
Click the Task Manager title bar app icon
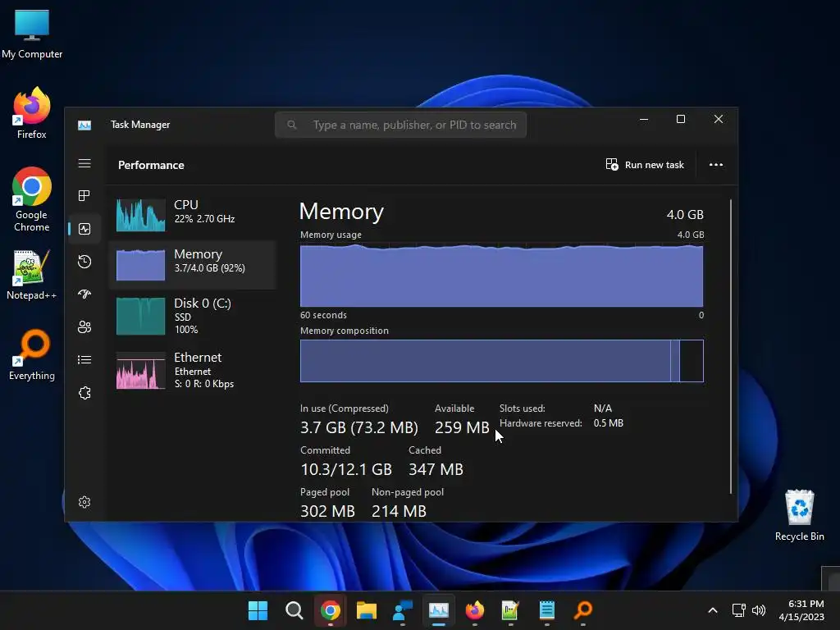(x=84, y=125)
